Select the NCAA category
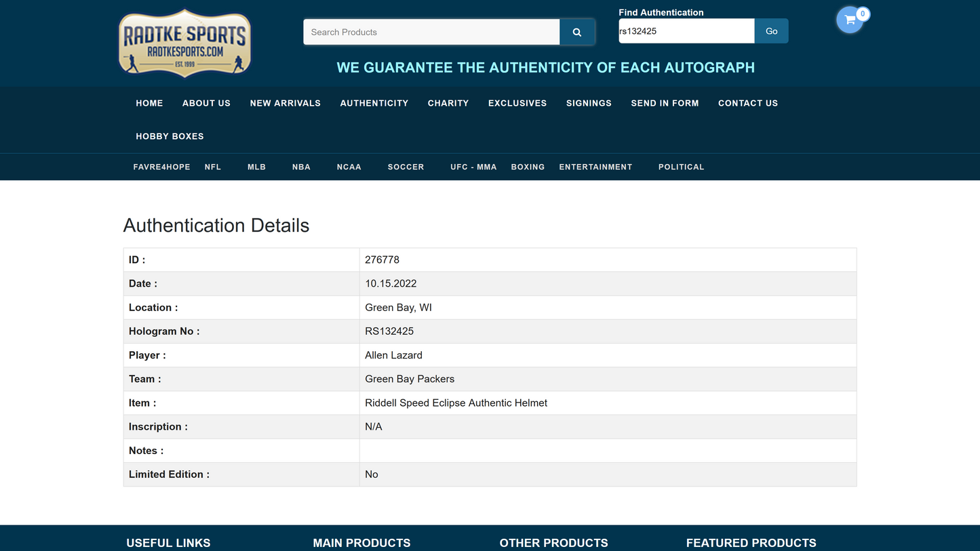 pos(349,167)
